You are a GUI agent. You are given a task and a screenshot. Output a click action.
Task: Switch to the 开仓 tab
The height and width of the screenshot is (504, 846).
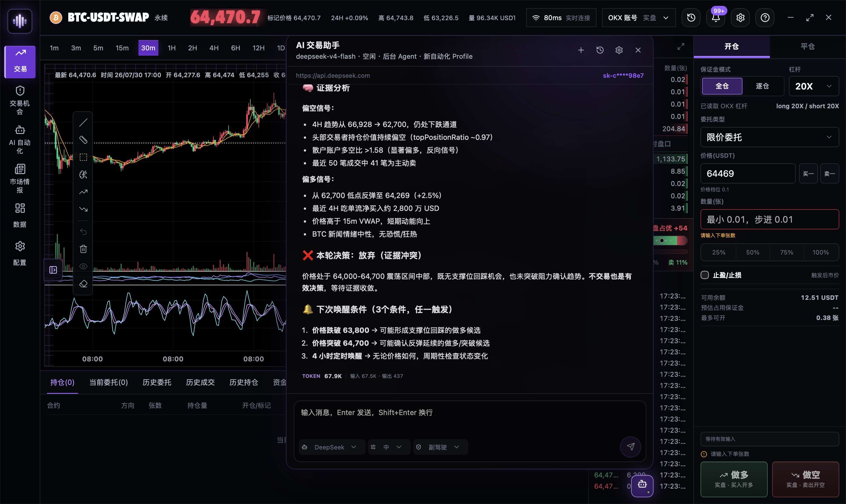click(732, 46)
